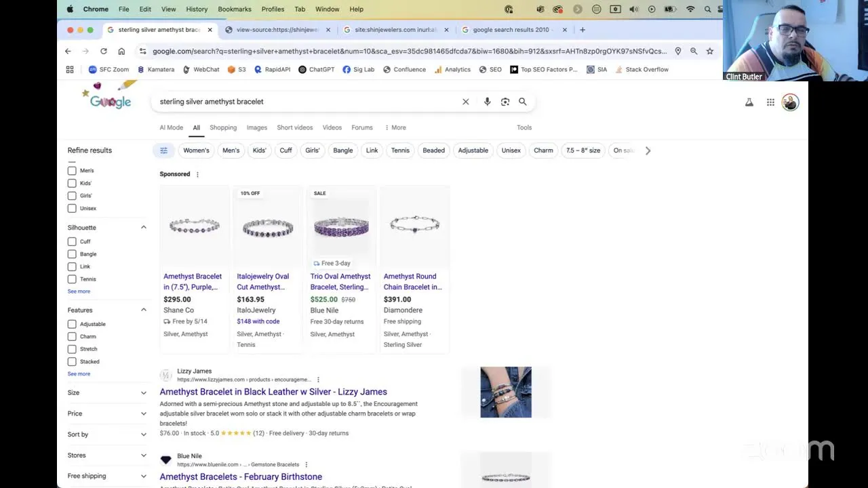Clear the search query with X
The height and width of the screenshot is (488, 868).
[x=466, y=102]
